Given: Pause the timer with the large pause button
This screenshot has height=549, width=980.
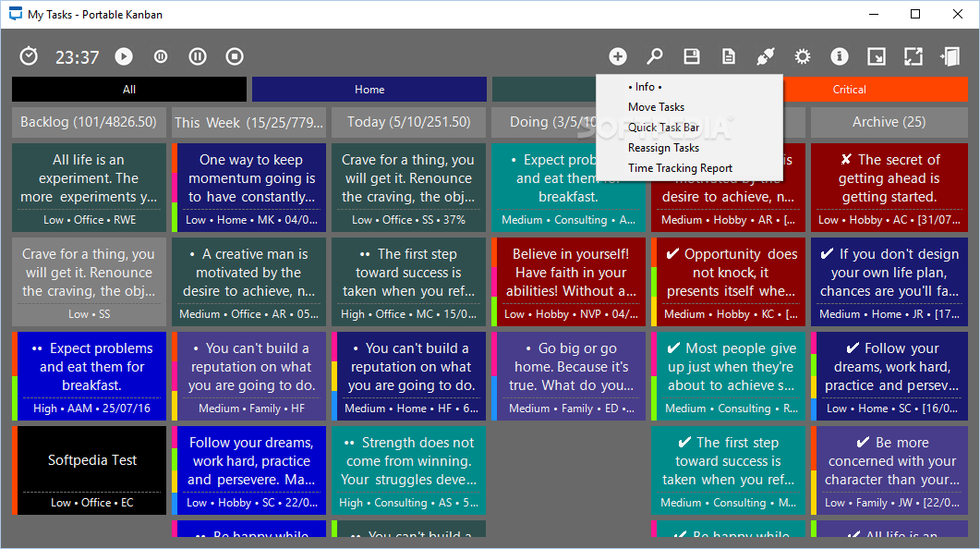Looking at the screenshot, I should (198, 57).
